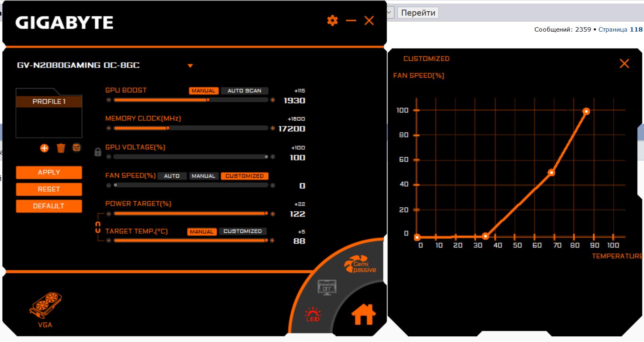This screenshot has width=644, height=342.
Task: Click the GPU Voltage slider handle
Action: (266, 157)
